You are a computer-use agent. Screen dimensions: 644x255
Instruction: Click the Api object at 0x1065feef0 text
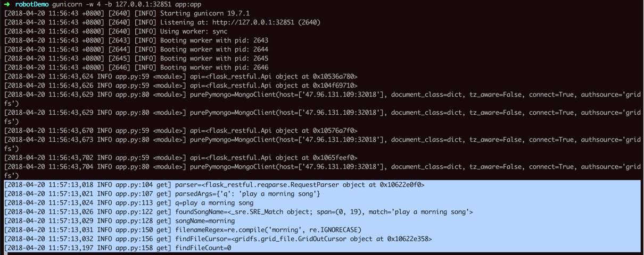(274, 158)
